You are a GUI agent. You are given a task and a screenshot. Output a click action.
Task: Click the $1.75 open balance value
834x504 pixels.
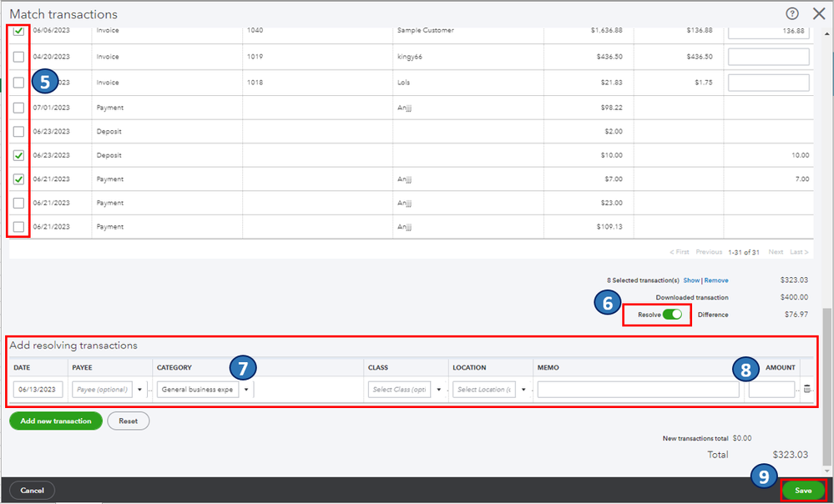point(704,83)
